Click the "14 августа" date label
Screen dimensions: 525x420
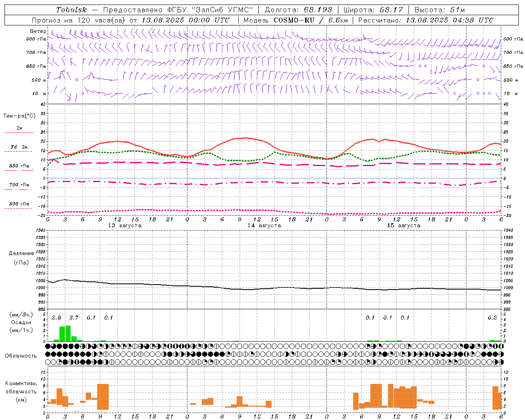(264, 226)
